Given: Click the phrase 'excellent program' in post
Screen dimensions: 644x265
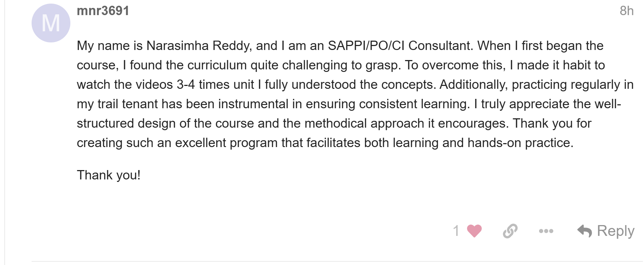Looking at the screenshot, I should tap(227, 143).
